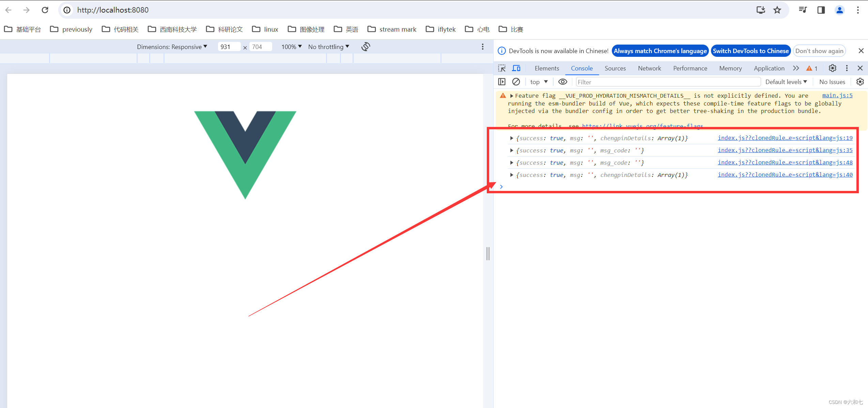Image resolution: width=868 pixels, height=408 pixels.
Task: Click the Performance panel icon
Action: 690,68
